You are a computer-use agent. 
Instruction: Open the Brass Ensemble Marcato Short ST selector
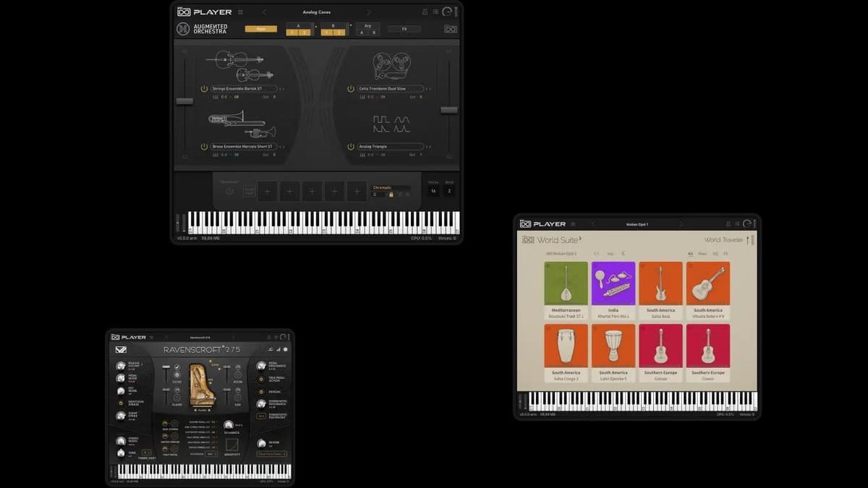coord(243,147)
